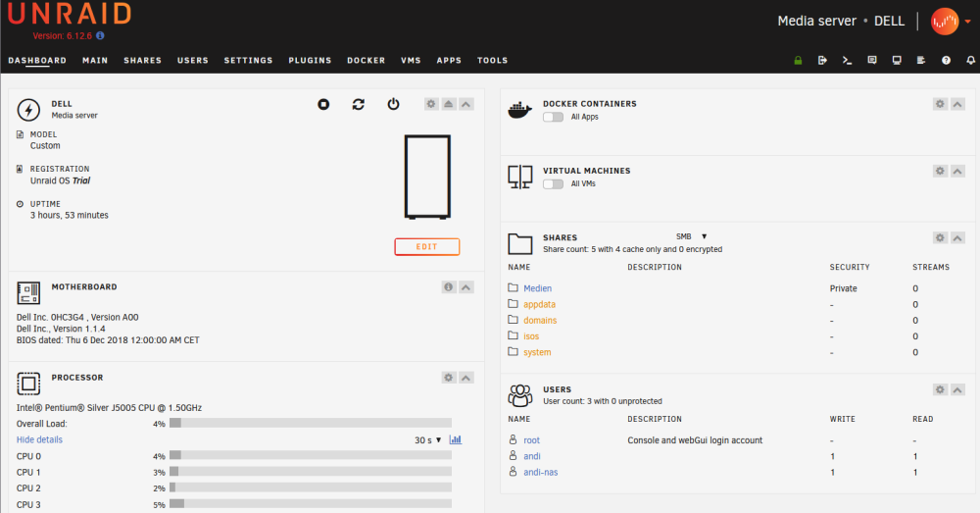This screenshot has height=513, width=980.
Task: Open the system log icon
Action: pos(921,60)
